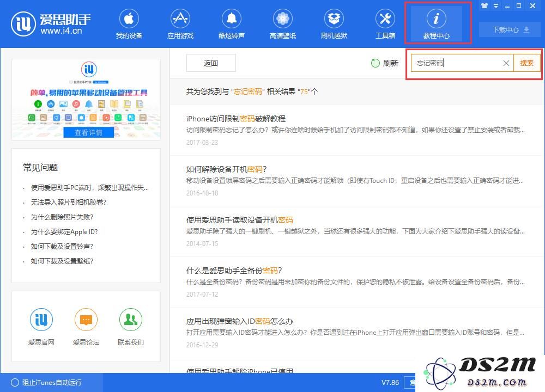Image resolution: width=545 pixels, height=392 pixels.
Task: Click the 刷新 refresh icon
Action: [375, 63]
